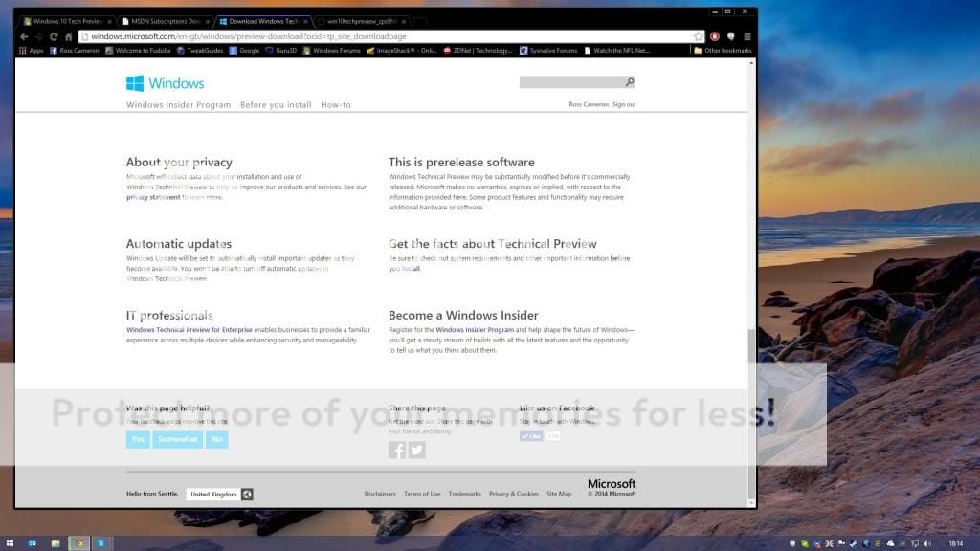The height and width of the screenshot is (551, 980).
Task: Click the Windows logo in the page header
Action: [x=165, y=83]
